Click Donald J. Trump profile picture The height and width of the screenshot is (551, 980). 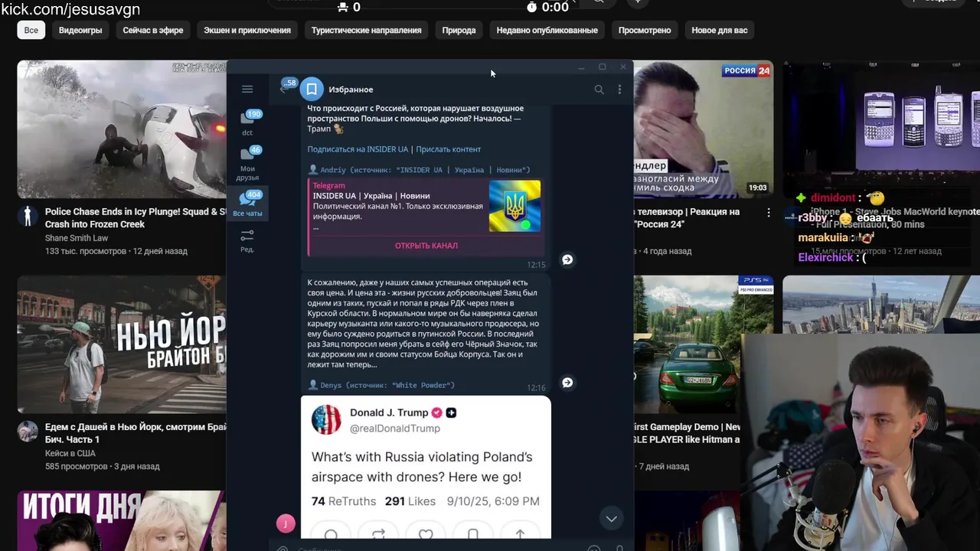(x=326, y=420)
